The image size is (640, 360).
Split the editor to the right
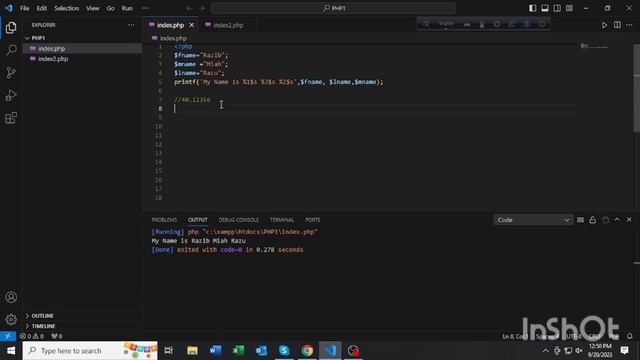click(617, 25)
